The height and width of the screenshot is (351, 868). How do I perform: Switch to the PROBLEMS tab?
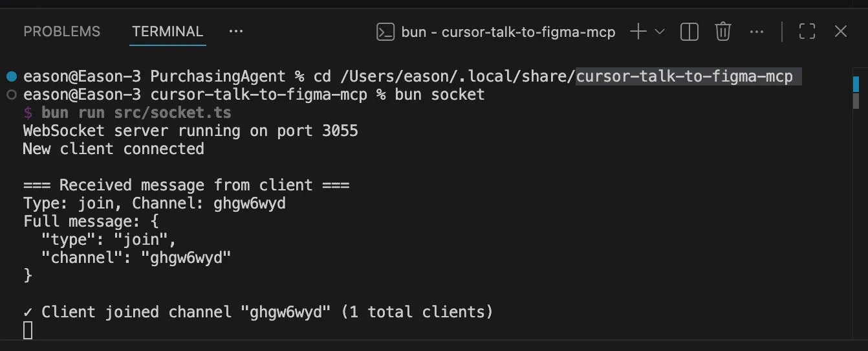click(x=62, y=31)
